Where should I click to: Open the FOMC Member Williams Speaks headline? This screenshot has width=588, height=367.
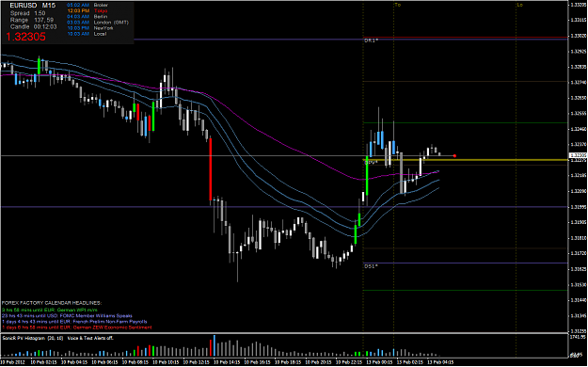(x=67, y=316)
